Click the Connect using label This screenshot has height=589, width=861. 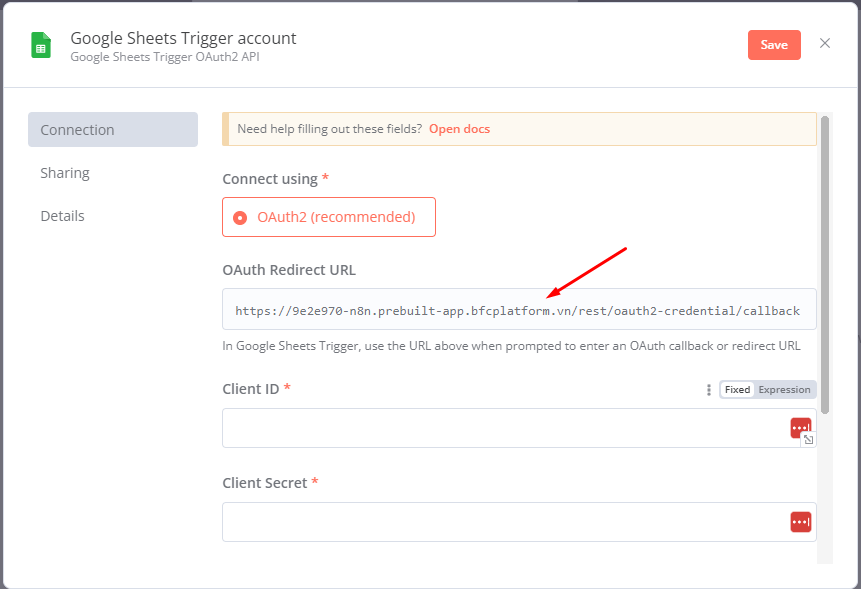(270, 179)
